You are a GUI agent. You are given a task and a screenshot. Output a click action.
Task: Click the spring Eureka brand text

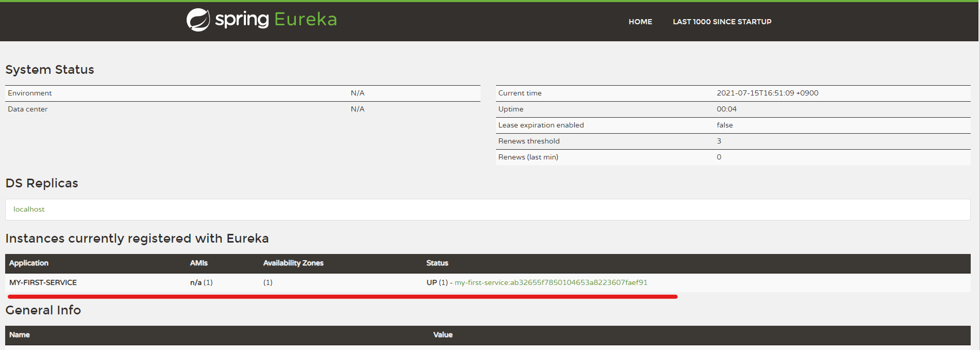tap(276, 20)
